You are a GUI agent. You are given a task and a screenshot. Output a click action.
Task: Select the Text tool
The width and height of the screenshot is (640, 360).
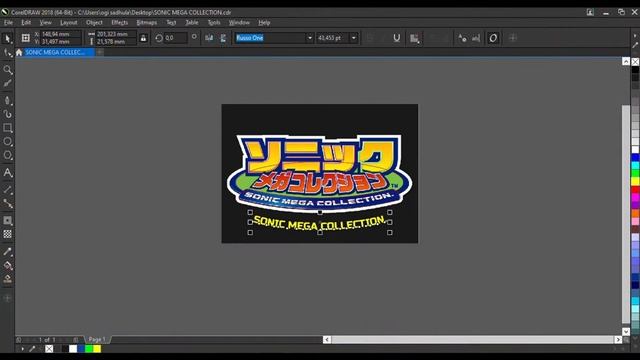coord(7,173)
